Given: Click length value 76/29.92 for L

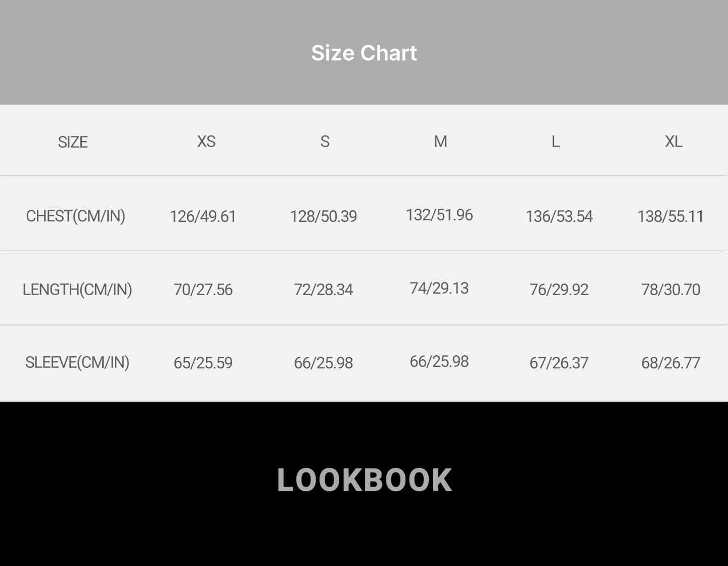Looking at the screenshot, I should 559,290.
